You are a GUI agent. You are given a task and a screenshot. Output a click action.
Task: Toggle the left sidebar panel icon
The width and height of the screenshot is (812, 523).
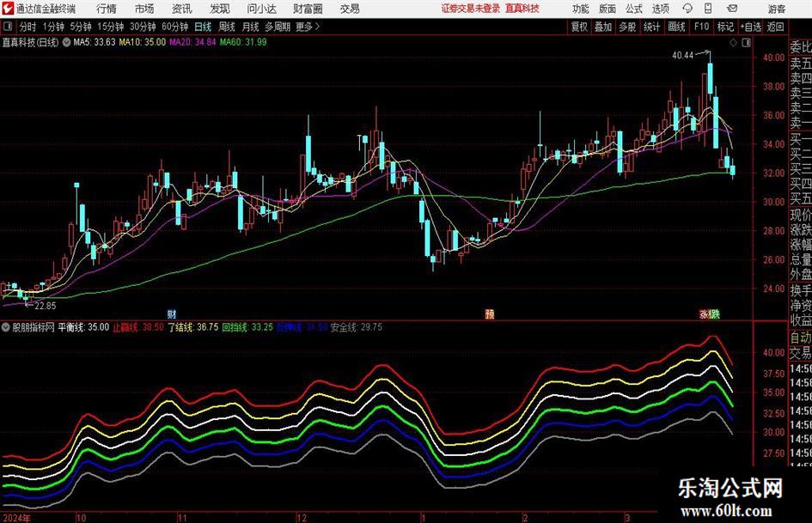tap(7, 27)
